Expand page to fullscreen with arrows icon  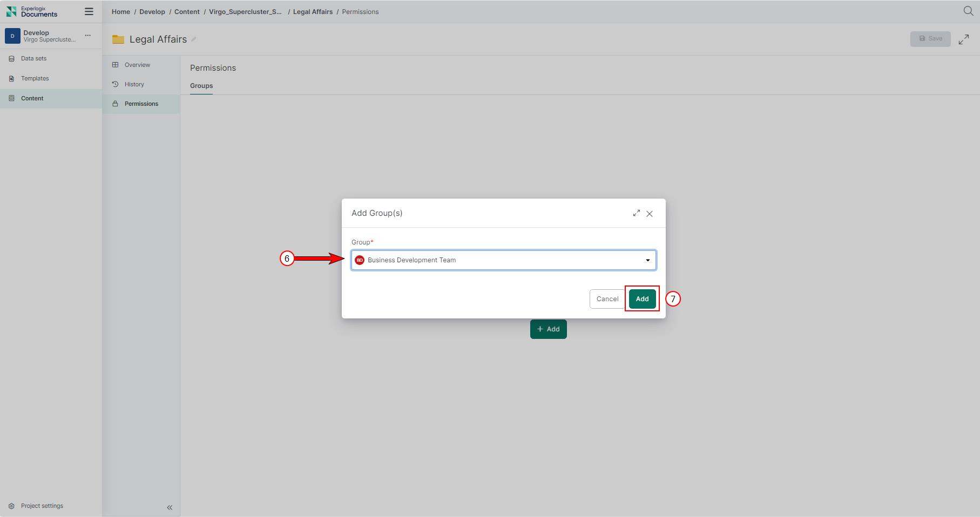(964, 39)
